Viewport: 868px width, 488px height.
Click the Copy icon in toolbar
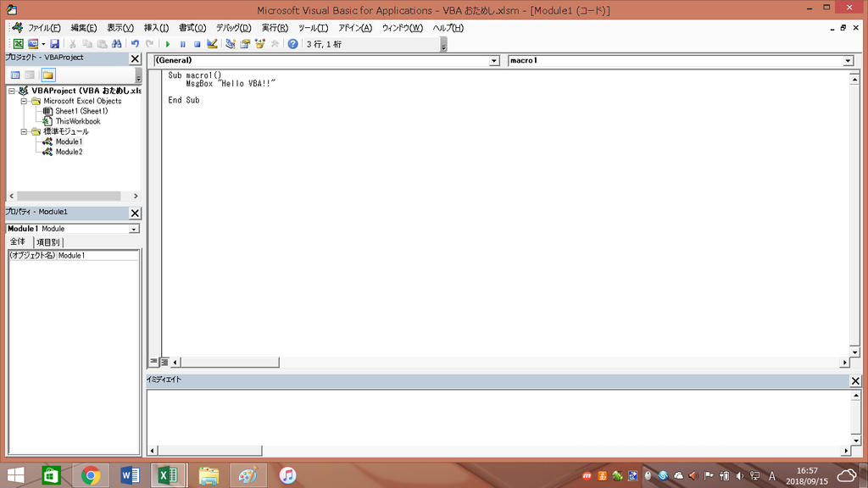(x=87, y=44)
